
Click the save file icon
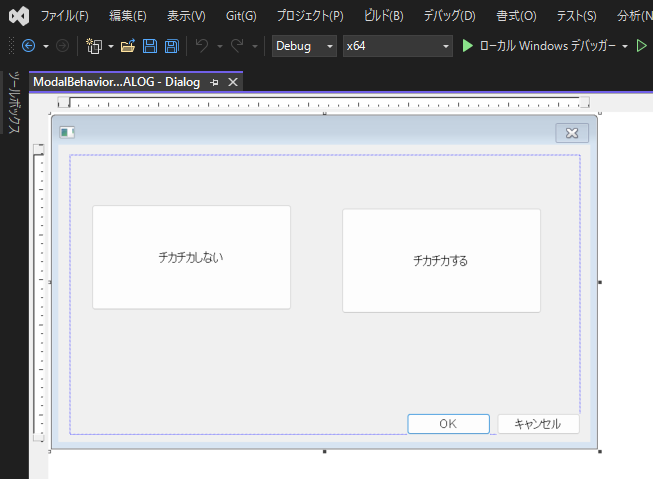point(149,46)
